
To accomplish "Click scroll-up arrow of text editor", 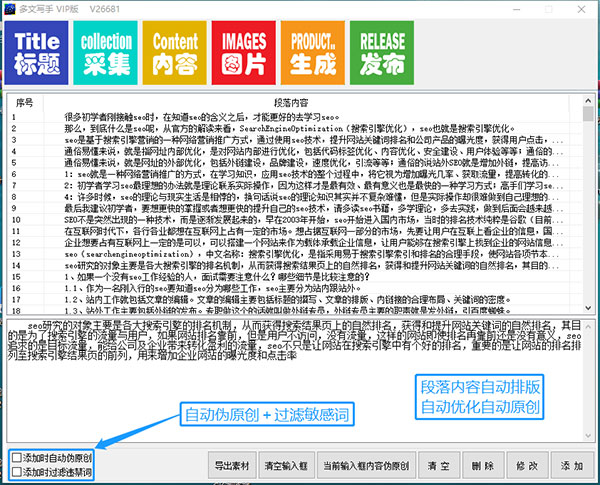I will (x=589, y=327).
